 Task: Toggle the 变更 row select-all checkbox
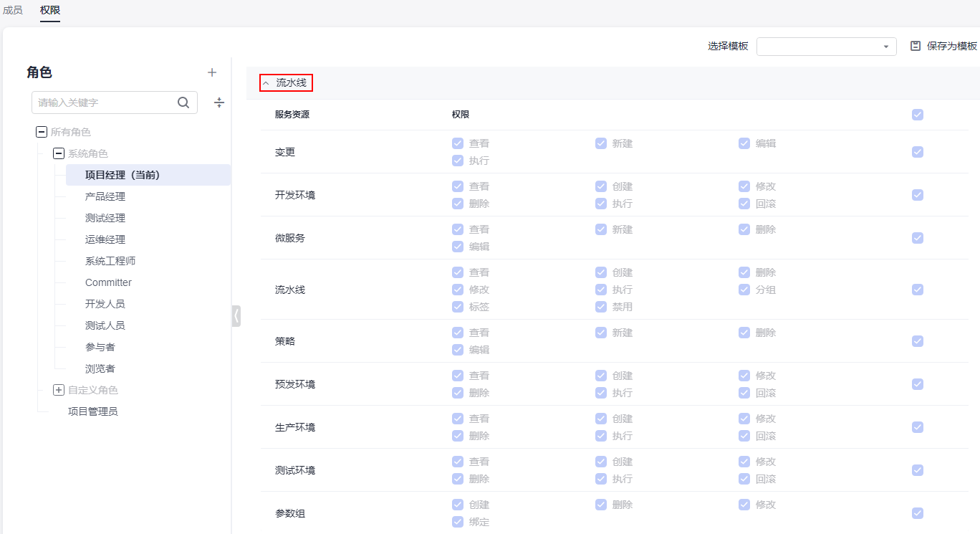pos(918,152)
